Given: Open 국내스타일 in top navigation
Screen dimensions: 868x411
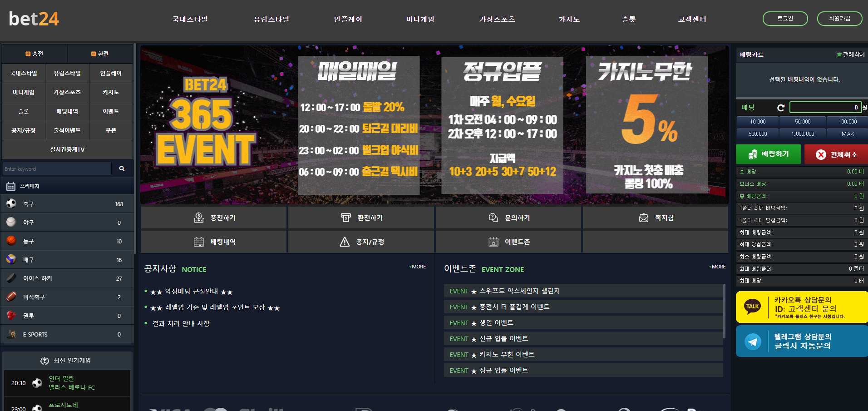Looking at the screenshot, I should pos(190,19).
